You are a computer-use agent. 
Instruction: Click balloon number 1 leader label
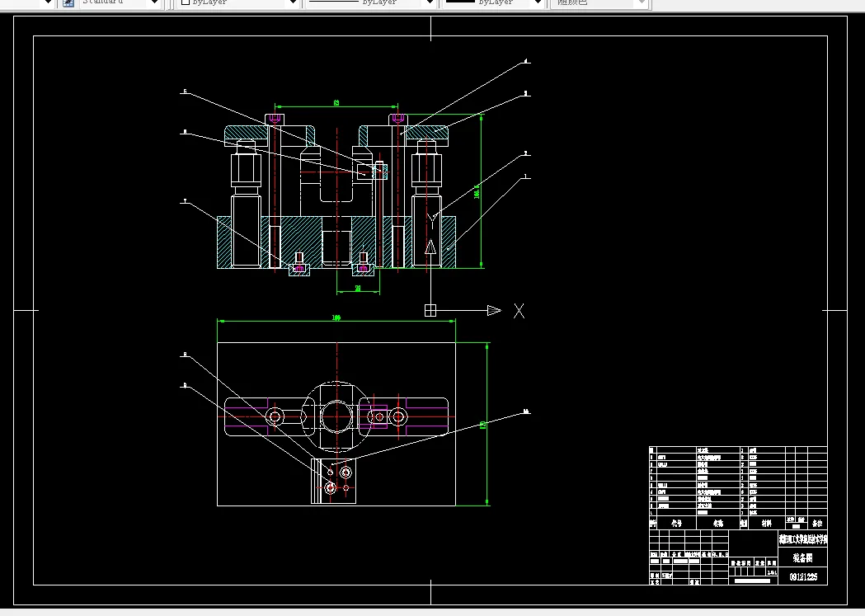pyautogui.click(x=526, y=177)
